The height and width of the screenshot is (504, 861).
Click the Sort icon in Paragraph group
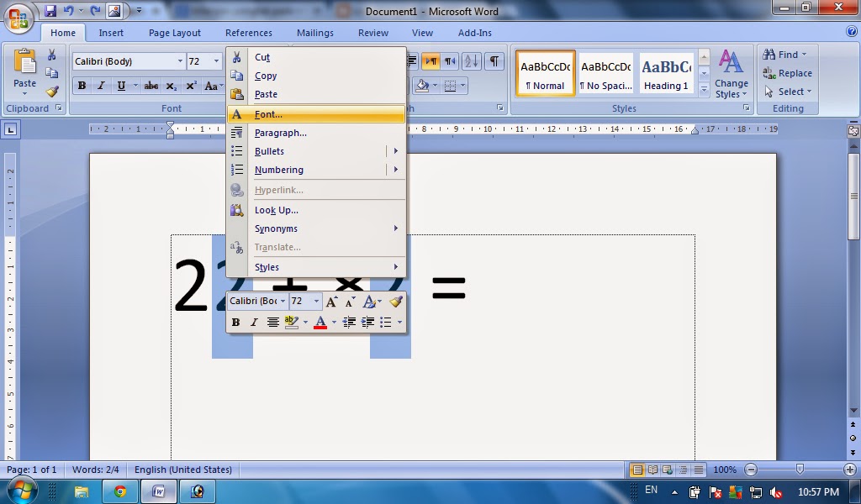pos(471,60)
